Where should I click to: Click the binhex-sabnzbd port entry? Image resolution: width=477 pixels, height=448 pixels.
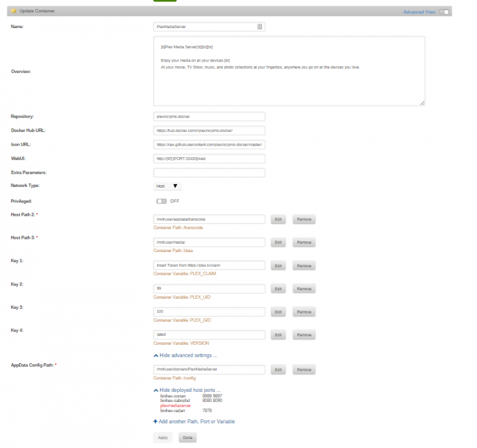[x=191, y=401]
